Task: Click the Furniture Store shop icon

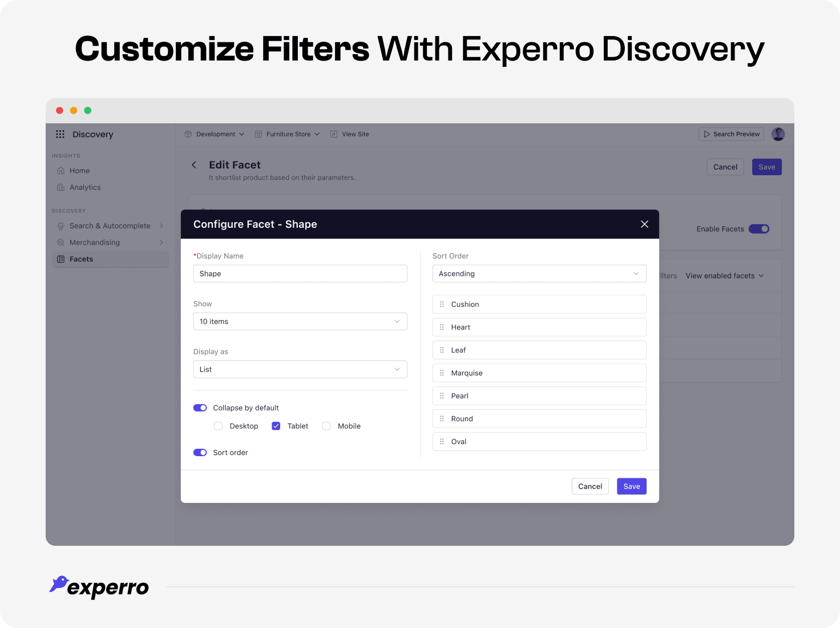Action: (259, 134)
